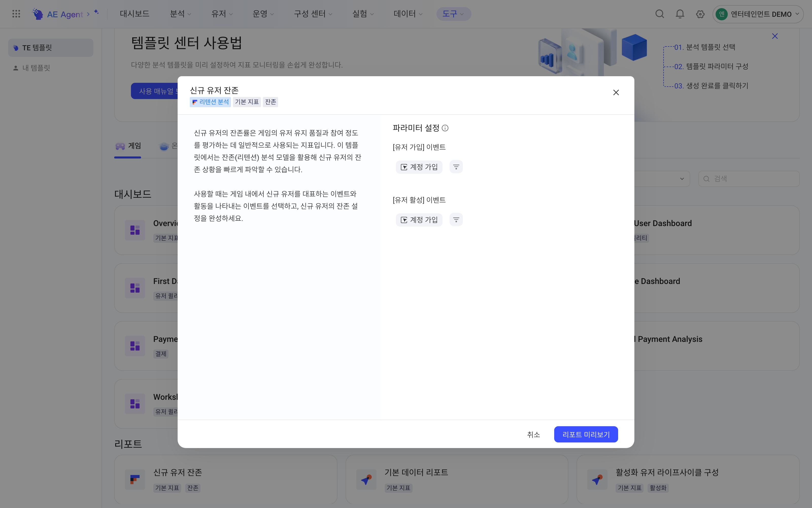Open the notifications bell
This screenshot has height=508, width=812.
click(x=680, y=14)
